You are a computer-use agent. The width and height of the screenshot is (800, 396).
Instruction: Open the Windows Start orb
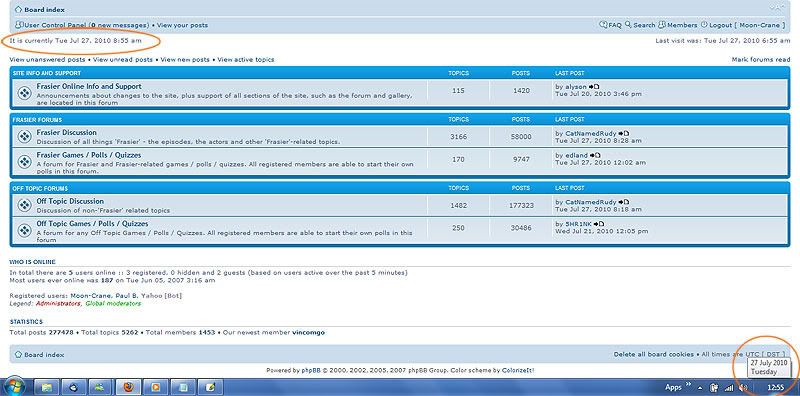tap(14, 387)
